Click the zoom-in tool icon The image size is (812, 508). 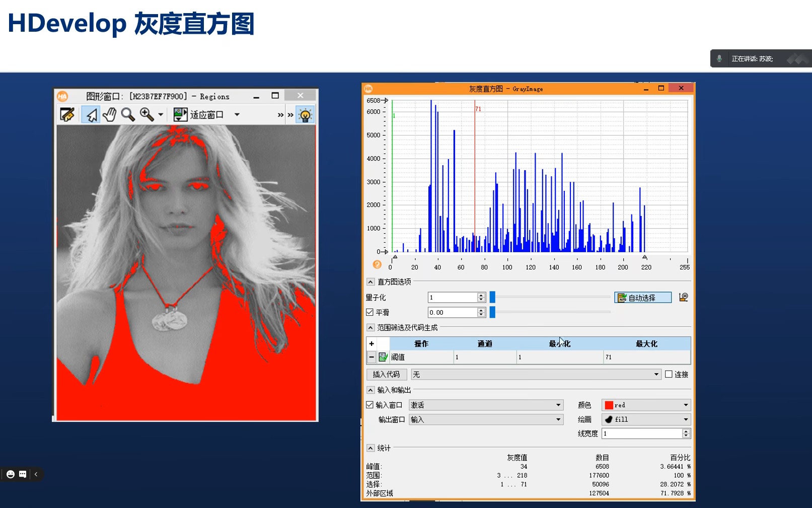145,114
